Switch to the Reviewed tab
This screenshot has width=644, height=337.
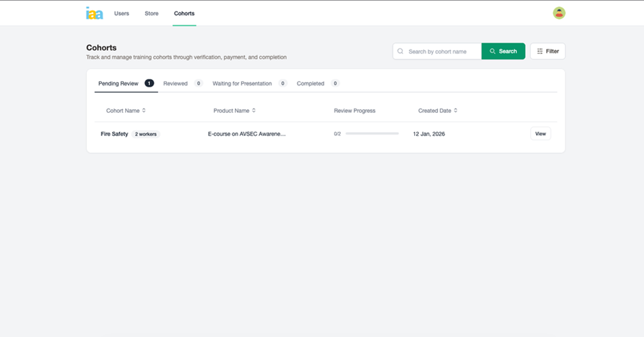click(175, 83)
